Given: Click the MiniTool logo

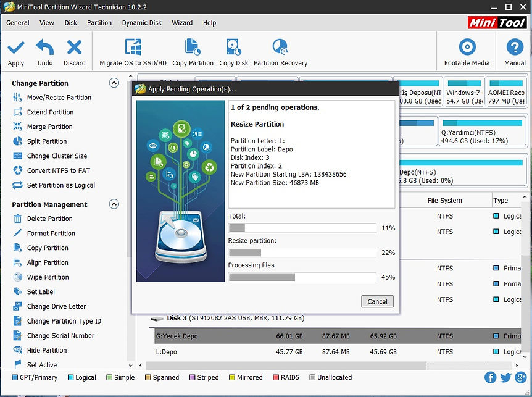Looking at the screenshot, I should click(497, 23).
